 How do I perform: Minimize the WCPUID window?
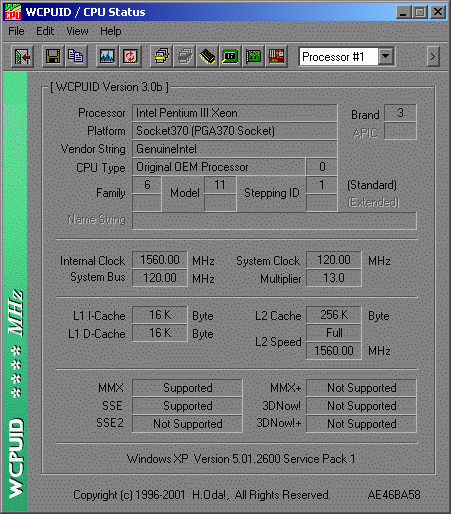coord(403,12)
